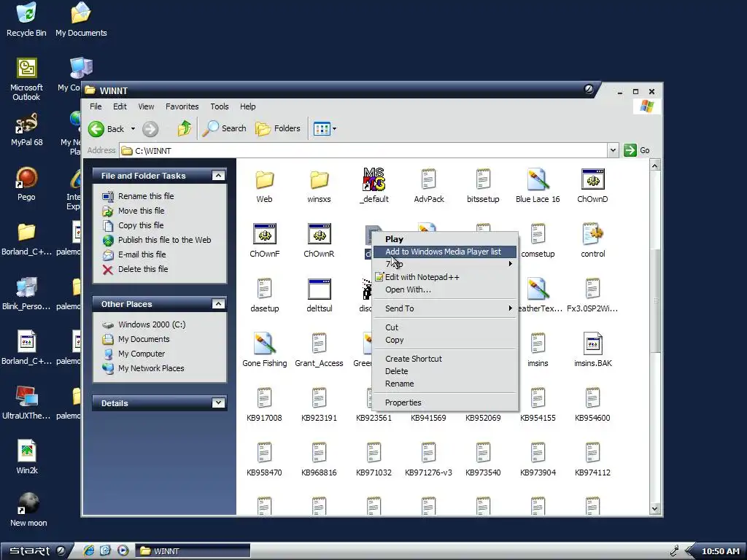Image resolution: width=747 pixels, height=560 pixels.
Task: Expand the Details panel
Action: [x=218, y=402]
